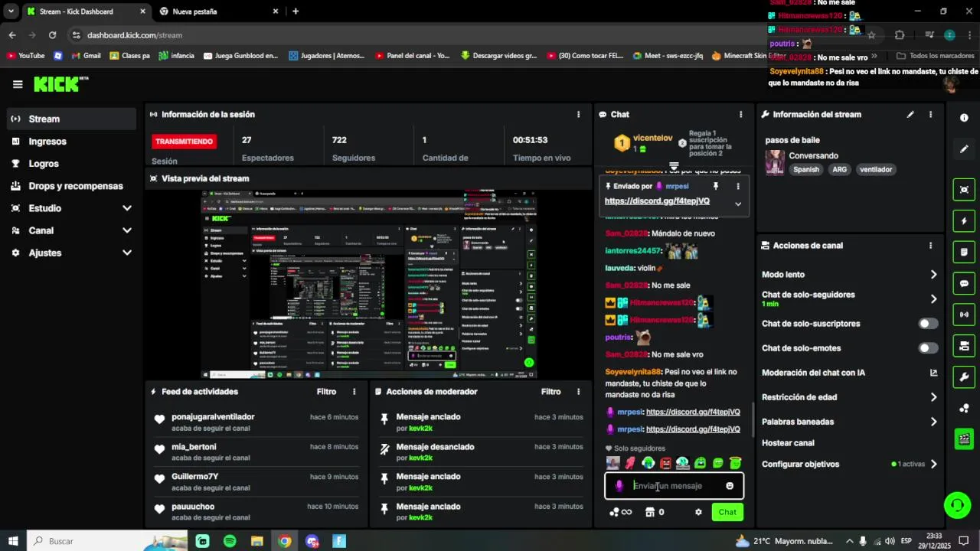Open chat settings with the gear icon
Viewport: 980px width, 551px height.
[x=698, y=512]
